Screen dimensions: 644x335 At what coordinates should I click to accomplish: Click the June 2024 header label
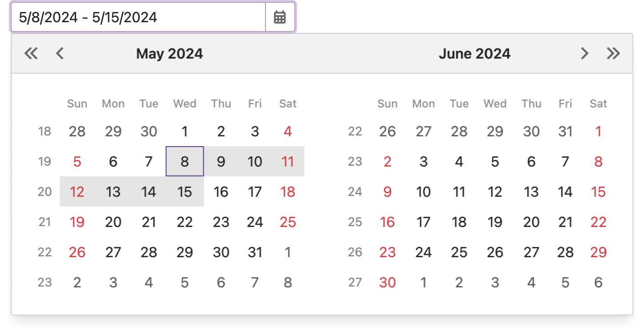coord(475,54)
